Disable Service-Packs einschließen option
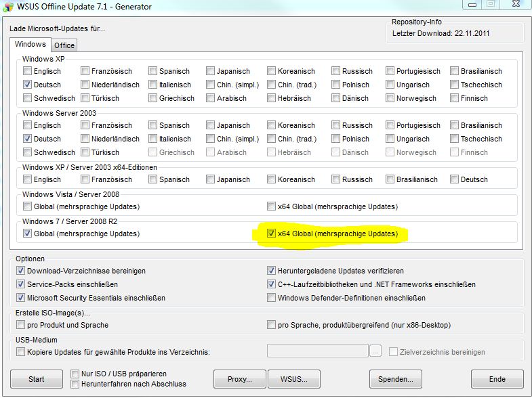532x398 pixels. (20, 285)
